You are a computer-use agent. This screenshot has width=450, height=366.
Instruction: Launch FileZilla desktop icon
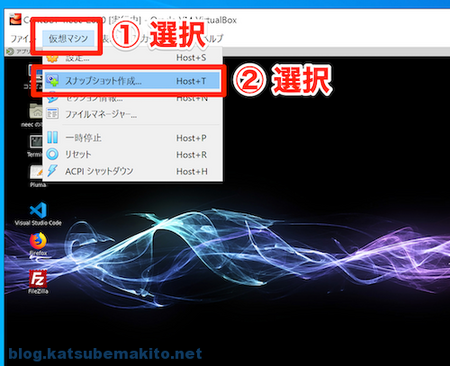pos(38,282)
